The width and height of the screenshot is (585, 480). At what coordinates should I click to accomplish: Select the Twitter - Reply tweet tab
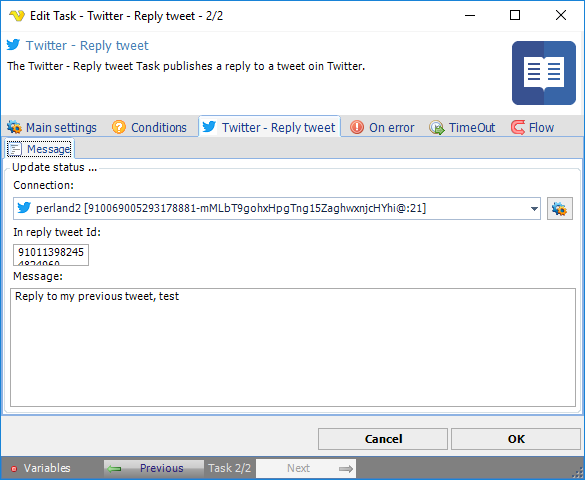click(269, 127)
